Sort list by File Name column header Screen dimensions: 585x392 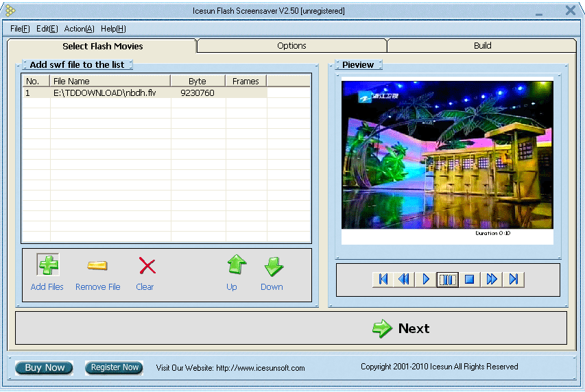tap(110, 81)
